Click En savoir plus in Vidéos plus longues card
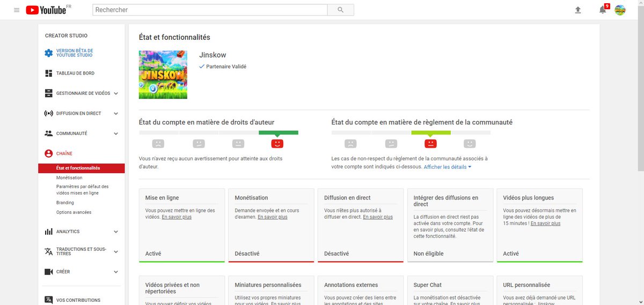This screenshot has height=305, width=644. (x=545, y=224)
